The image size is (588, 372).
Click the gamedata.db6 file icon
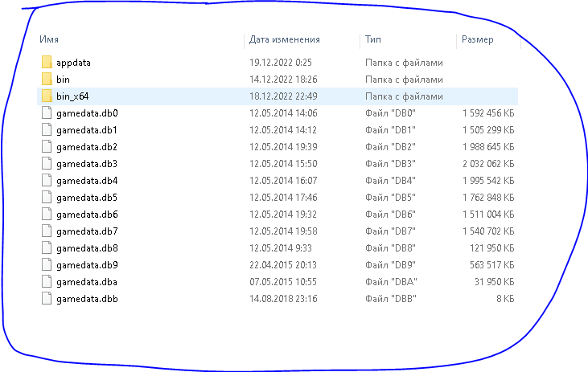[46, 215]
